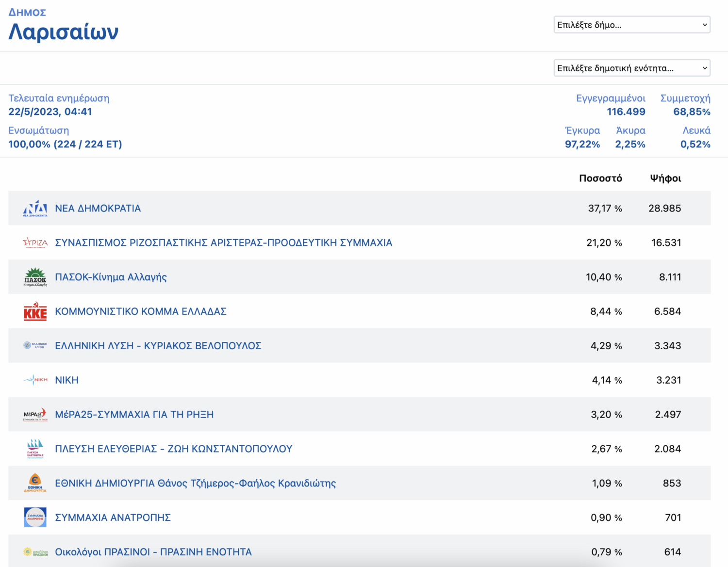Open the ΣΥΜΜΑΧΙΑ ΑΝΑΤΡΟΠΗΣ link
Viewport: 728px width, 567px height.
coord(113,518)
